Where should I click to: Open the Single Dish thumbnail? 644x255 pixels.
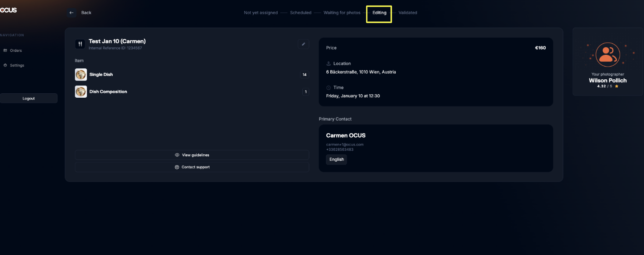click(x=81, y=74)
